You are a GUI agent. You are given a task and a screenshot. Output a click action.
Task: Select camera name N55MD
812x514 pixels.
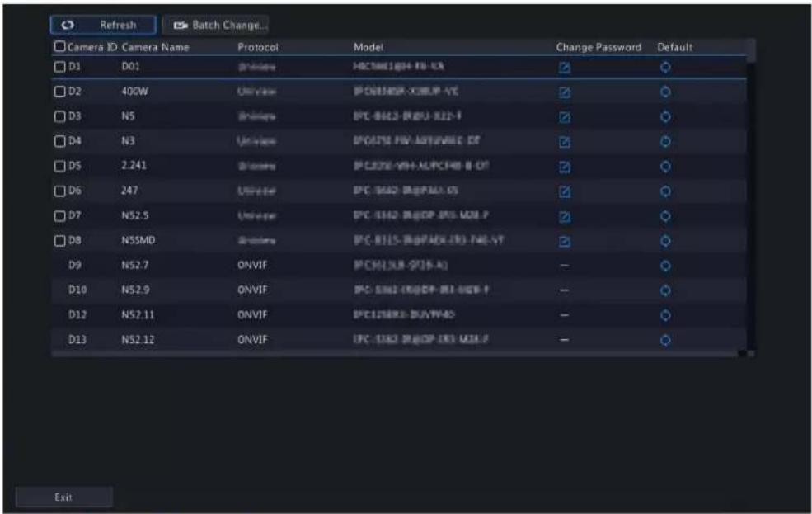[x=138, y=240]
